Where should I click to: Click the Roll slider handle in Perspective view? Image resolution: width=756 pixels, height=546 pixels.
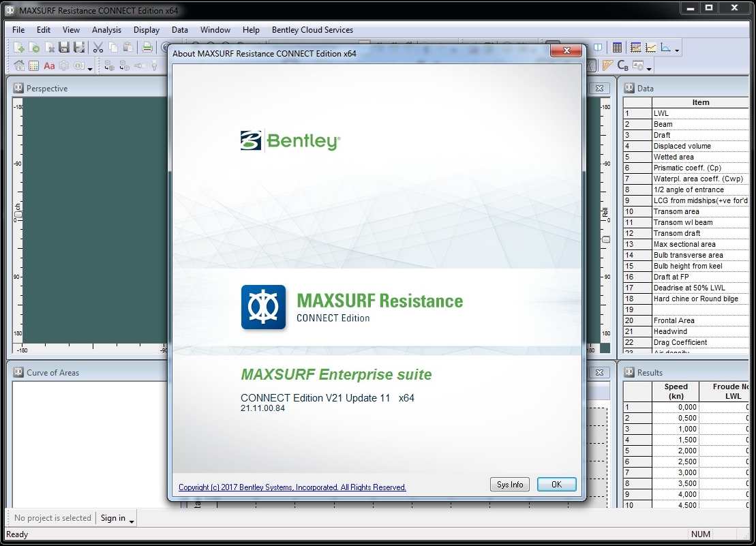point(606,239)
